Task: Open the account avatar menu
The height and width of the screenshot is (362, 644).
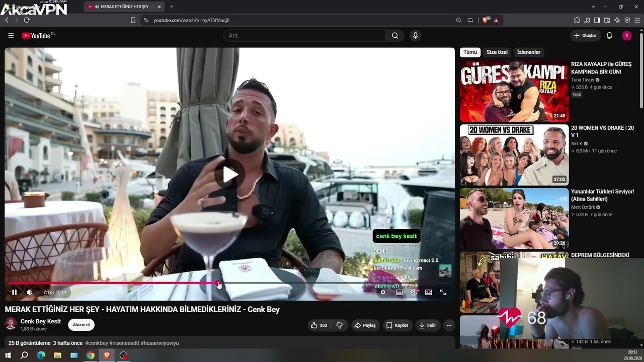Action: coord(626,36)
